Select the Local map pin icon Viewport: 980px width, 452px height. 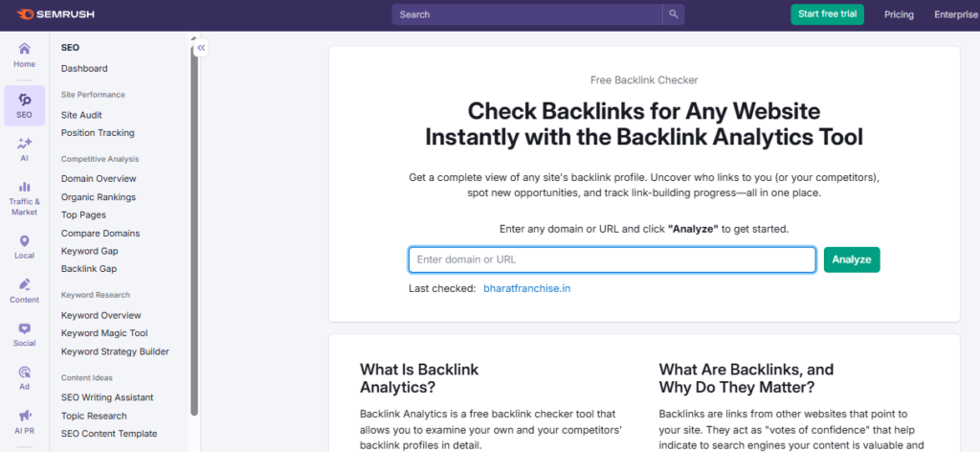click(x=24, y=241)
